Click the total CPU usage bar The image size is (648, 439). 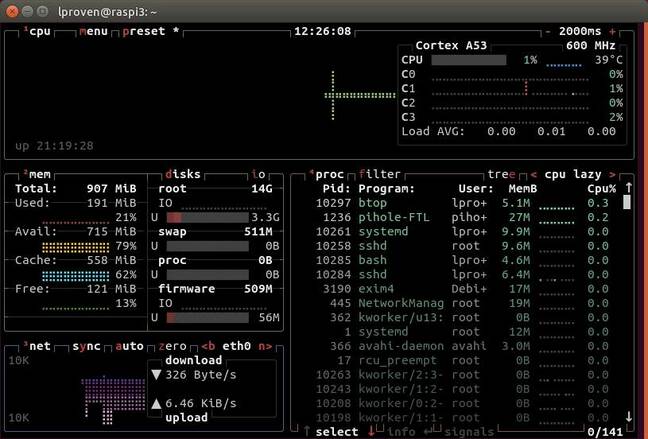coord(469,60)
